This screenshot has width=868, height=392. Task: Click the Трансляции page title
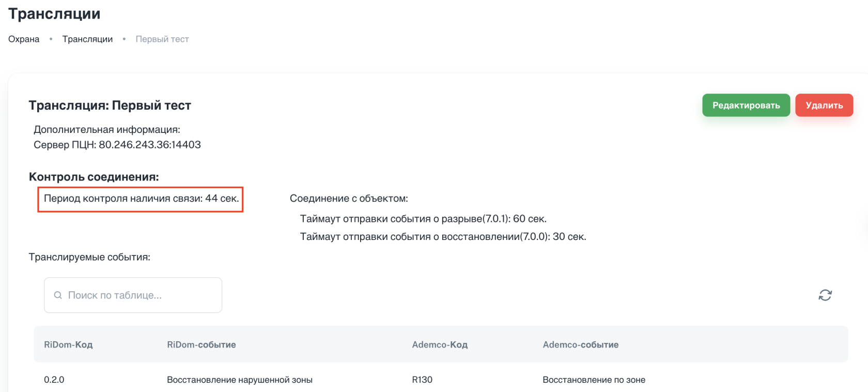point(54,14)
